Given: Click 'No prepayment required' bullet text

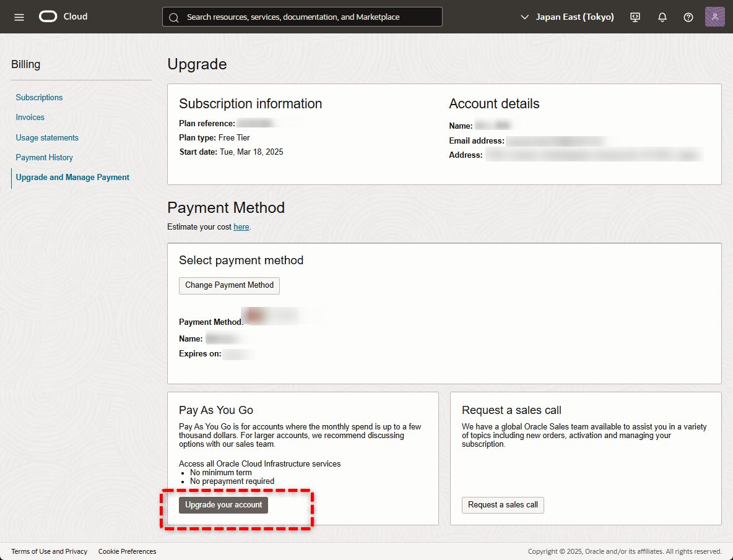Looking at the screenshot, I should (232, 481).
